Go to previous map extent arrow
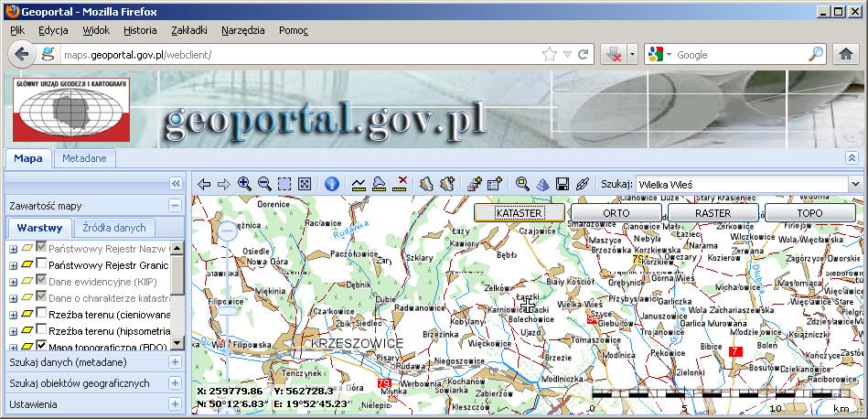This screenshot has height=419, width=868. coord(204,184)
